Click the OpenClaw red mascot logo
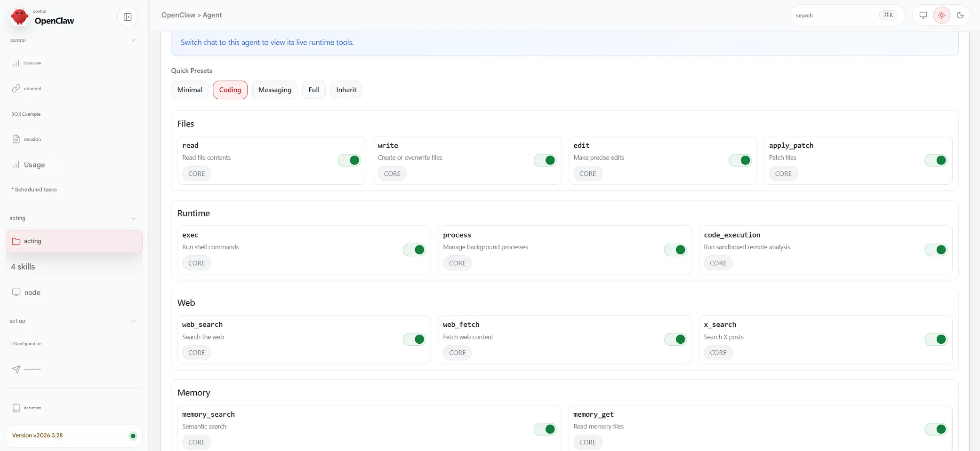The width and height of the screenshot is (980, 451). coord(19,17)
